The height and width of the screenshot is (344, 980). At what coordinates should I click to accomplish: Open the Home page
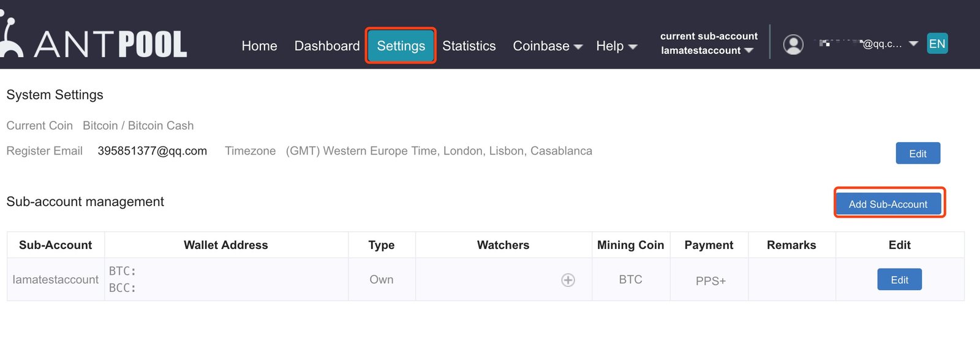point(259,46)
